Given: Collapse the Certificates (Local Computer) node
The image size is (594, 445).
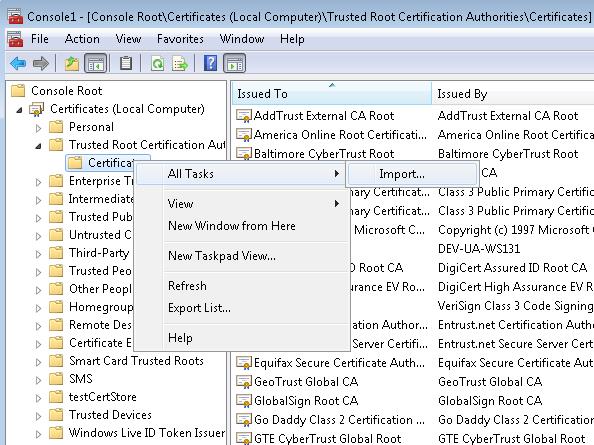Looking at the screenshot, I should click(x=19, y=110).
